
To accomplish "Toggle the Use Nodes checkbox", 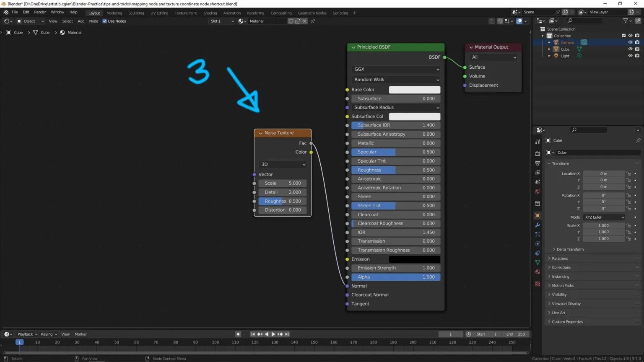I will click(104, 21).
